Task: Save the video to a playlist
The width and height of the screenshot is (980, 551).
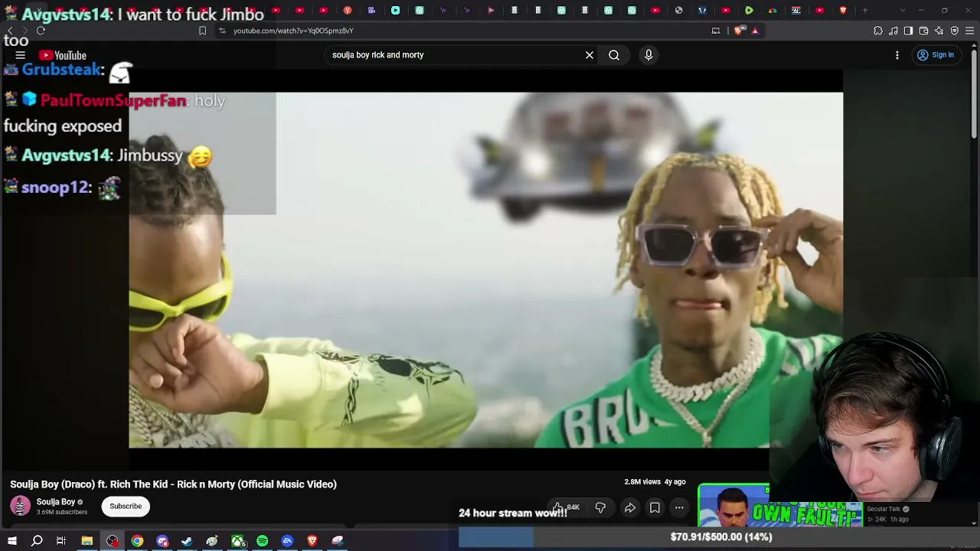Action: [x=655, y=507]
